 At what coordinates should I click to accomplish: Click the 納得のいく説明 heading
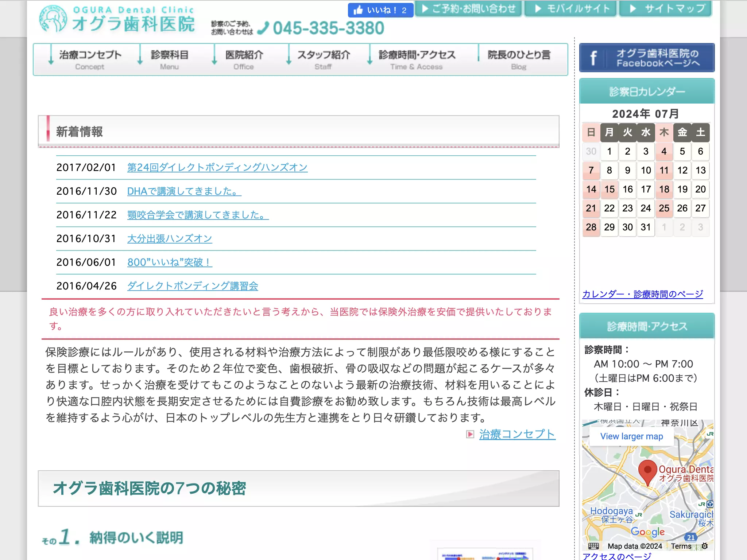(x=136, y=537)
